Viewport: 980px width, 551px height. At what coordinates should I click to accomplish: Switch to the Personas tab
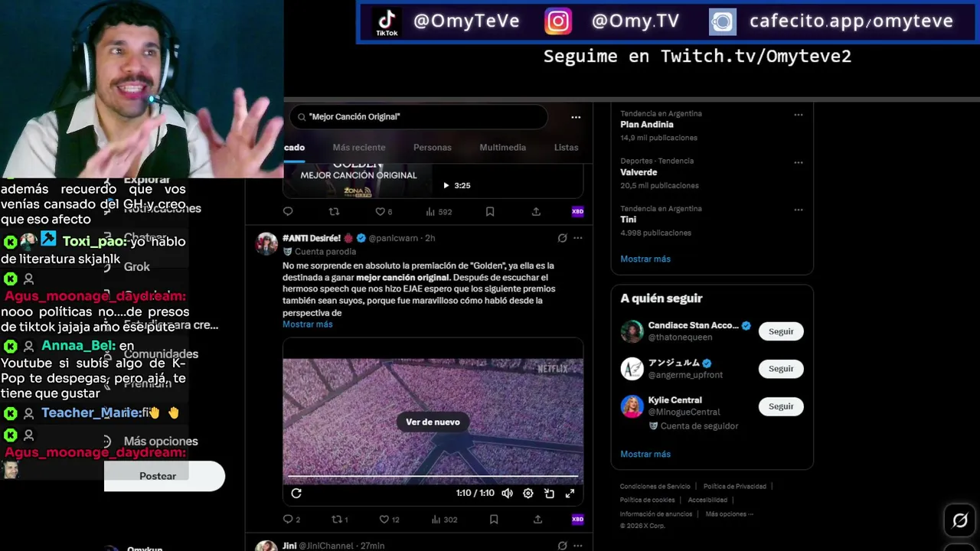433,147
